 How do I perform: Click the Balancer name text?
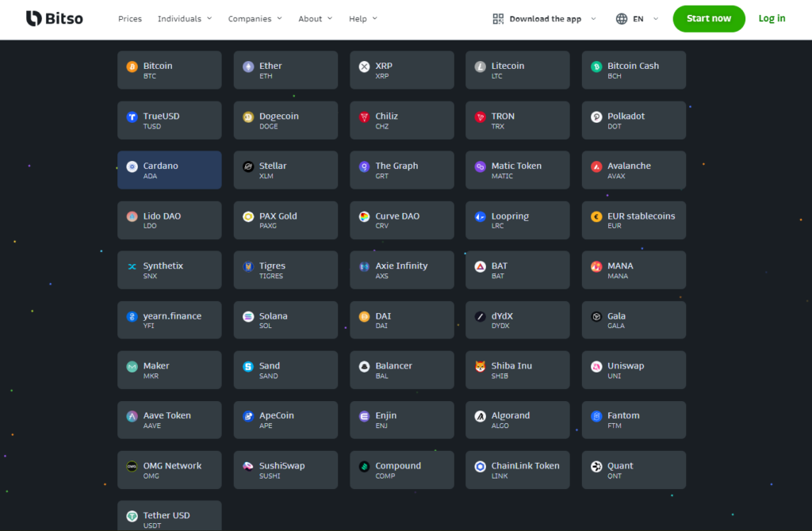point(393,365)
